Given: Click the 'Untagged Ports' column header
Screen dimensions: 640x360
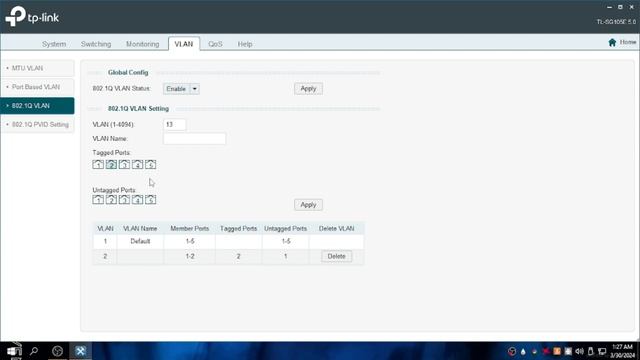Looking at the screenshot, I should pos(285,229).
